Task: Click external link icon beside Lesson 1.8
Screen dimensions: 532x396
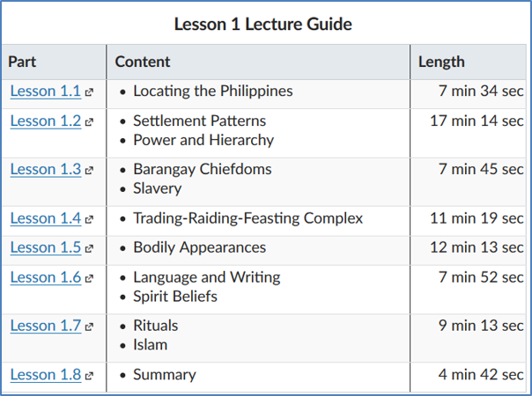Action: coord(90,376)
